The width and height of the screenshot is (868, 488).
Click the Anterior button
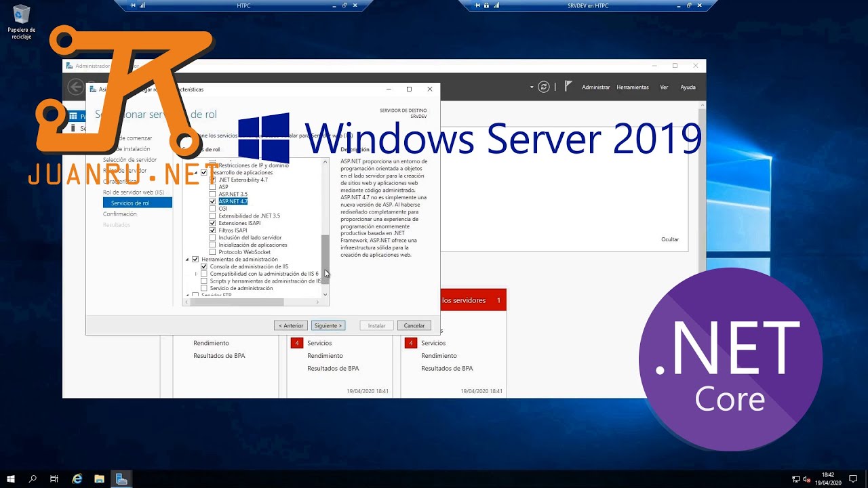[292, 326]
